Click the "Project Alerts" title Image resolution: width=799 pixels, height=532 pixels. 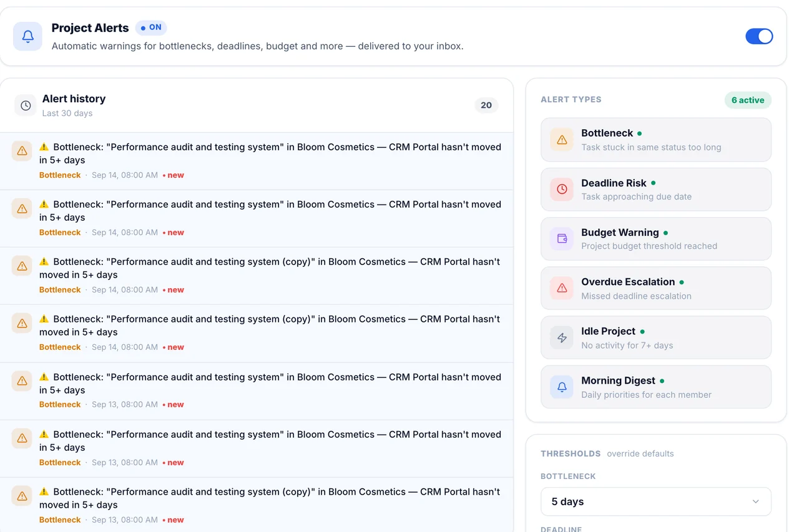90,28
